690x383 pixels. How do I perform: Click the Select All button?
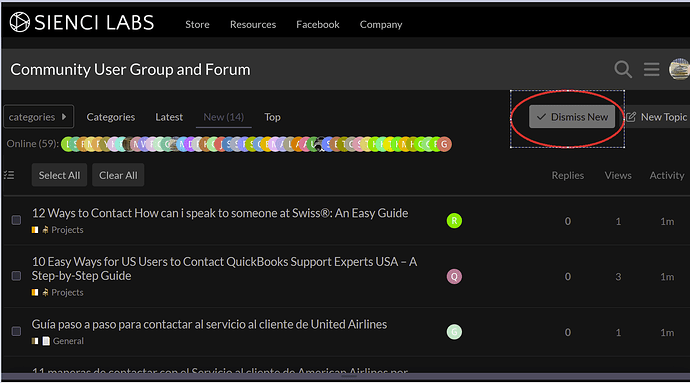pyautogui.click(x=59, y=175)
